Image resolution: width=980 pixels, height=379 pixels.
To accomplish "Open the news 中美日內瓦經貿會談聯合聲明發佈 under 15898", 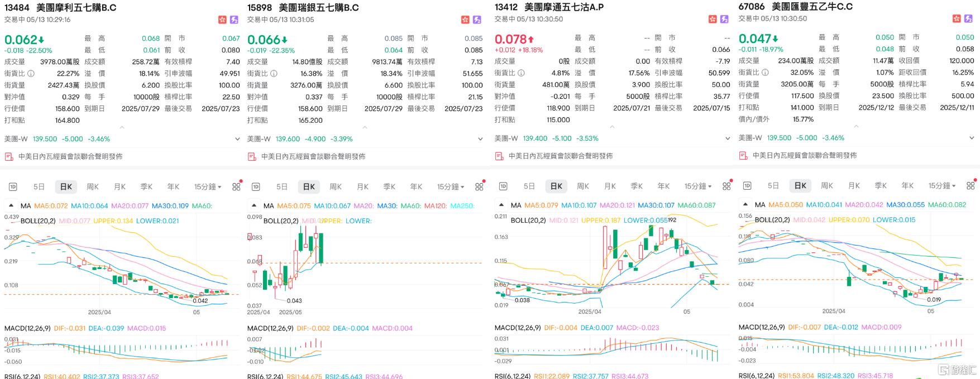I will click(313, 157).
